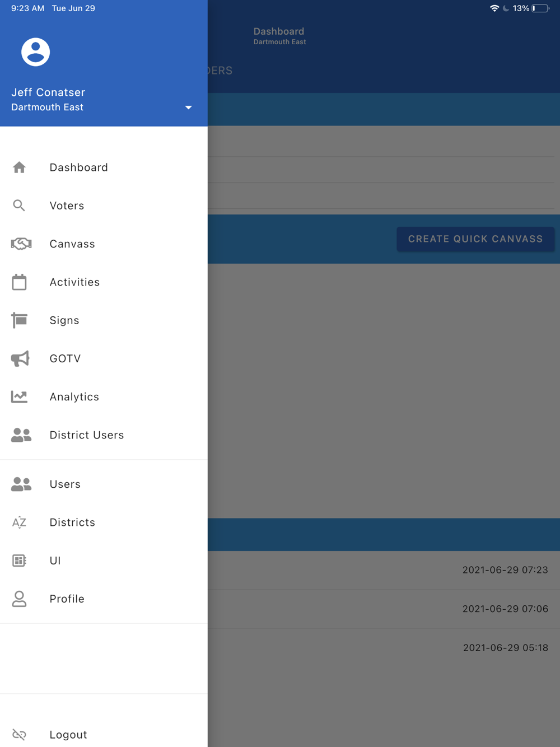Tap the Wi-Fi status icon

(x=494, y=8)
